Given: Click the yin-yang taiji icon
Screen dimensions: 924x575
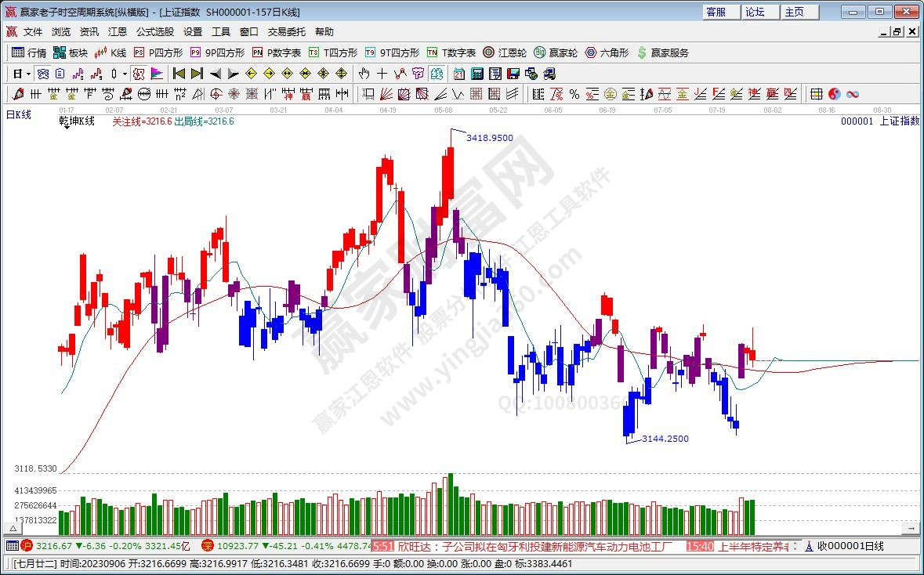Looking at the screenshot, I should coord(834,94).
